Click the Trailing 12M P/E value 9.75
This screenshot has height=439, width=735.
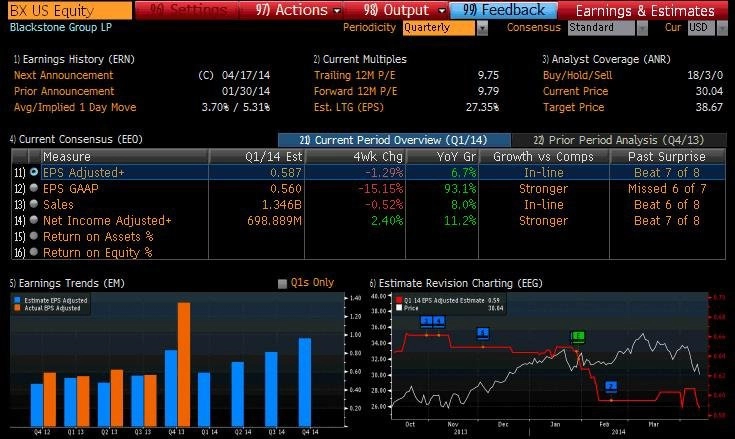point(488,75)
